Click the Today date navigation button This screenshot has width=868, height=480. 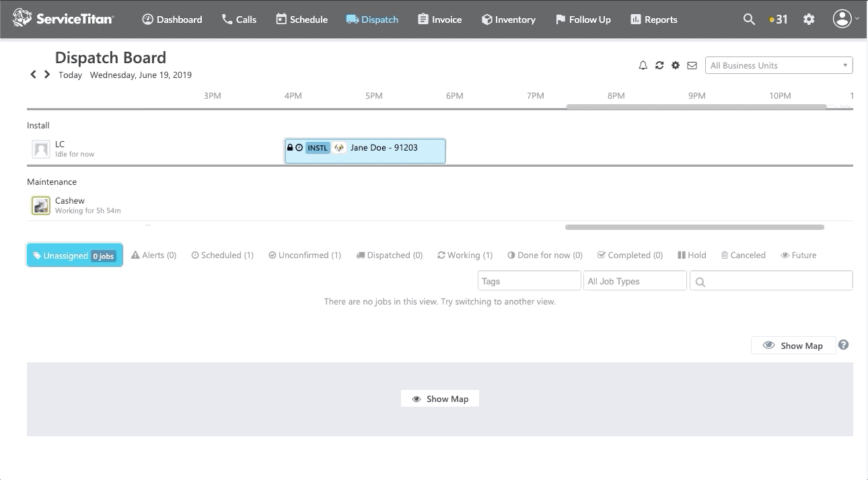pos(70,75)
